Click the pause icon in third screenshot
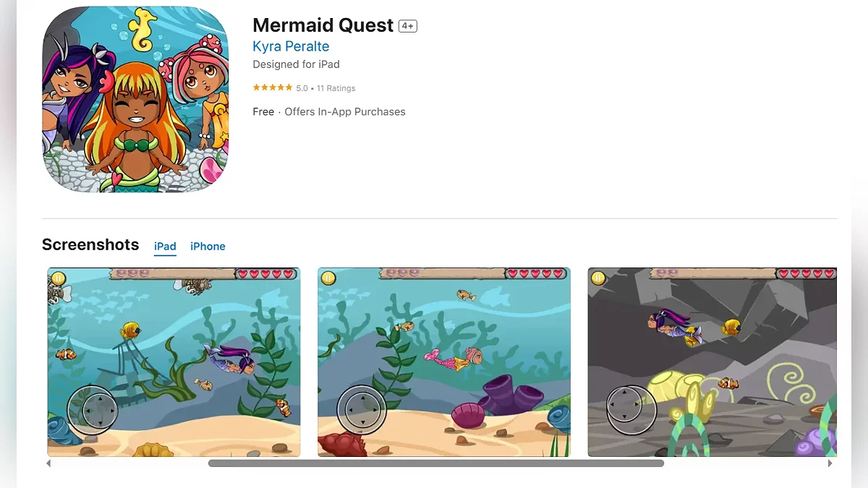The height and width of the screenshot is (488, 868). click(598, 278)
